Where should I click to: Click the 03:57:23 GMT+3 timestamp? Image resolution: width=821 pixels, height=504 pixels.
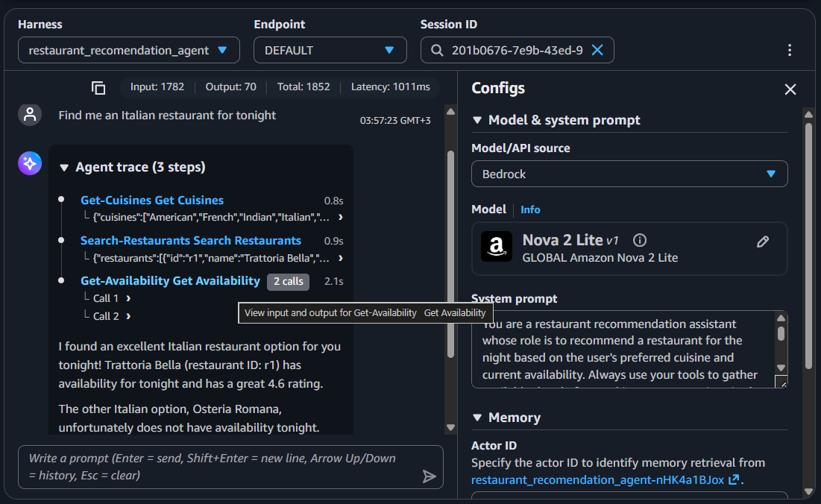(x=395, y=120)
